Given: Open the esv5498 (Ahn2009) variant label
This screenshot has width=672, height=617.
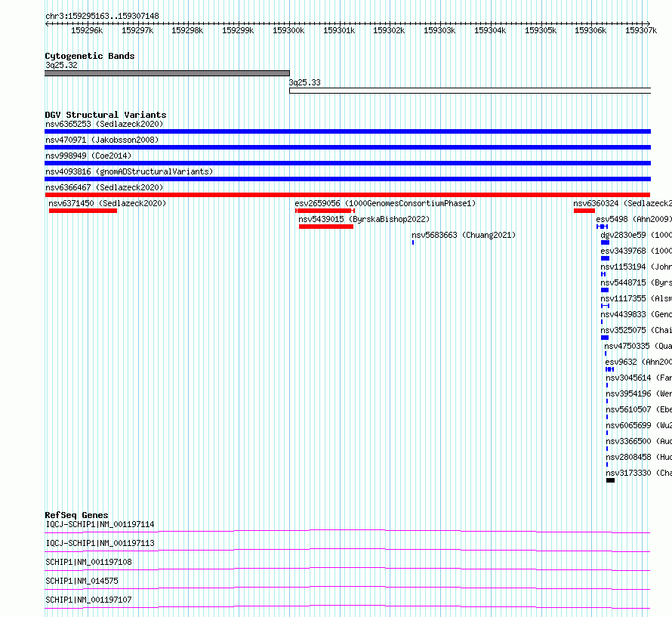Looking at the screenshot, I should 633,219.
